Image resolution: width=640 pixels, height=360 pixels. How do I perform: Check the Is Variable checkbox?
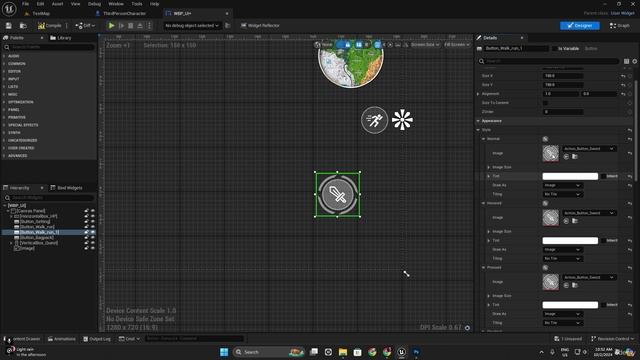tap(554, 49)
